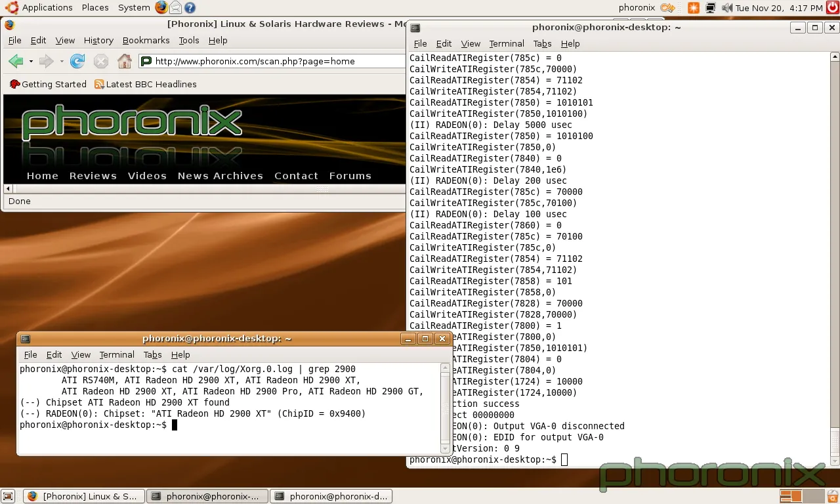The height and width of the screenshot is (504, 840).
Task: Click the Videos link on Phoronix site
Action: click(x=147, y=176)
